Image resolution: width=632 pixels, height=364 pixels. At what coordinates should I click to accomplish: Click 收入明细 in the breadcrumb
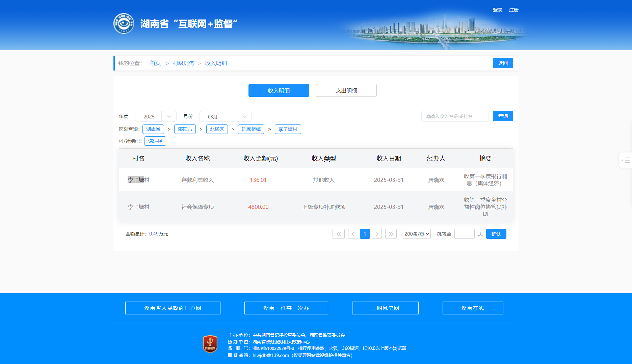(216, 63)
